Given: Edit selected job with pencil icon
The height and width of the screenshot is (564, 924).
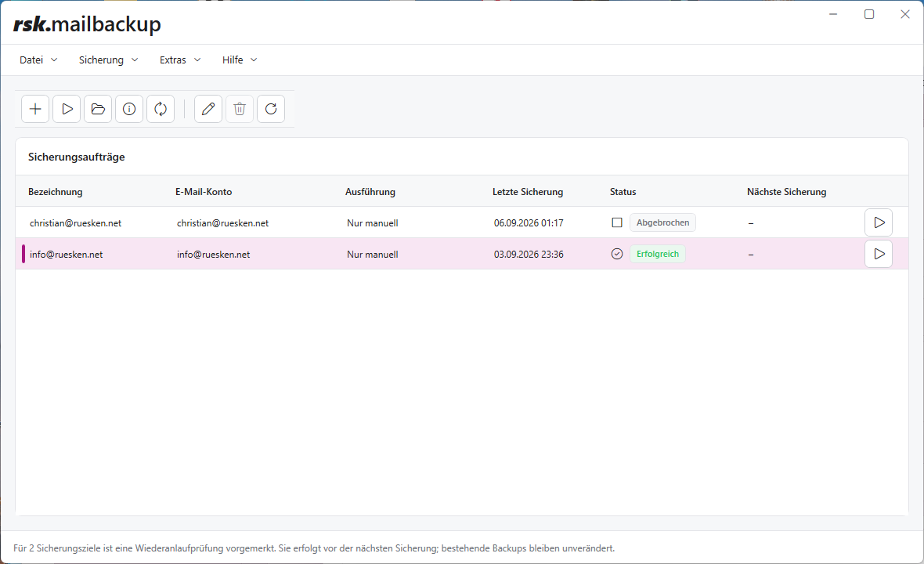Looking at the screenshot, I should 208,109.
